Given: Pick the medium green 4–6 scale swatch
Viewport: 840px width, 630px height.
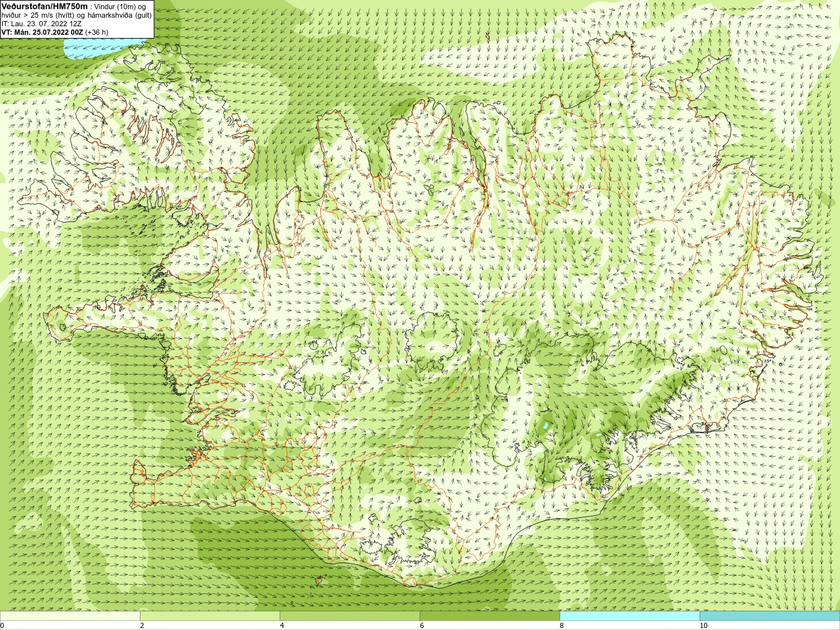Looking at the screenshot, I should (x=349, y=616).
